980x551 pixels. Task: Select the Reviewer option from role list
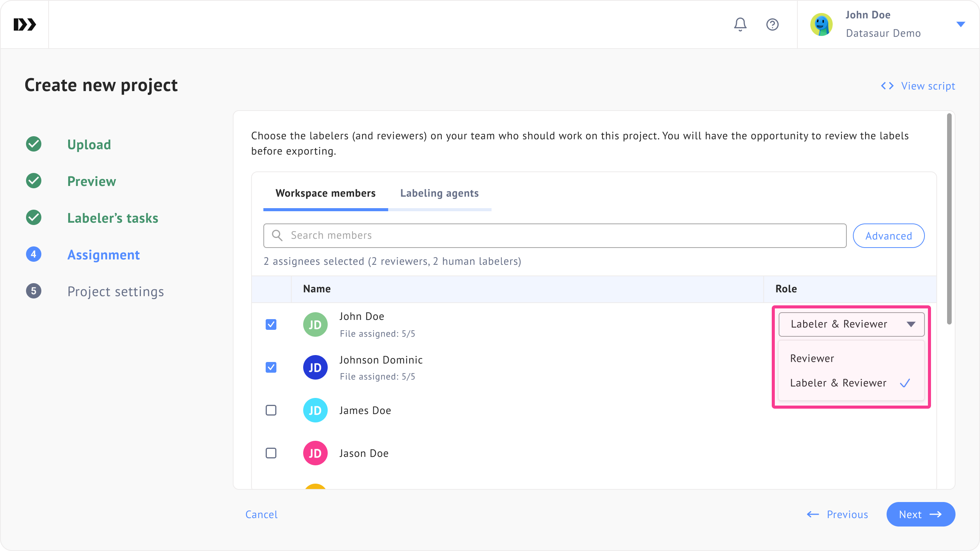[x=812, y=359]
